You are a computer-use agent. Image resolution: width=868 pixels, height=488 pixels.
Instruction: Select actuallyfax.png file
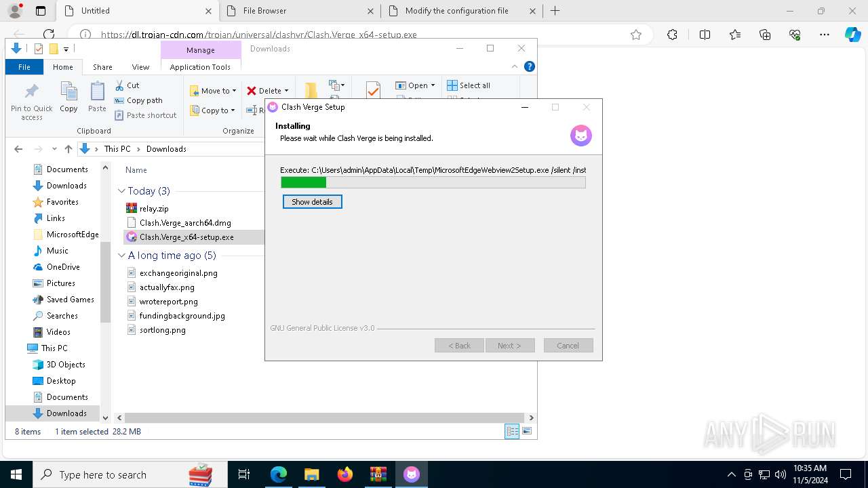point(167,287)
